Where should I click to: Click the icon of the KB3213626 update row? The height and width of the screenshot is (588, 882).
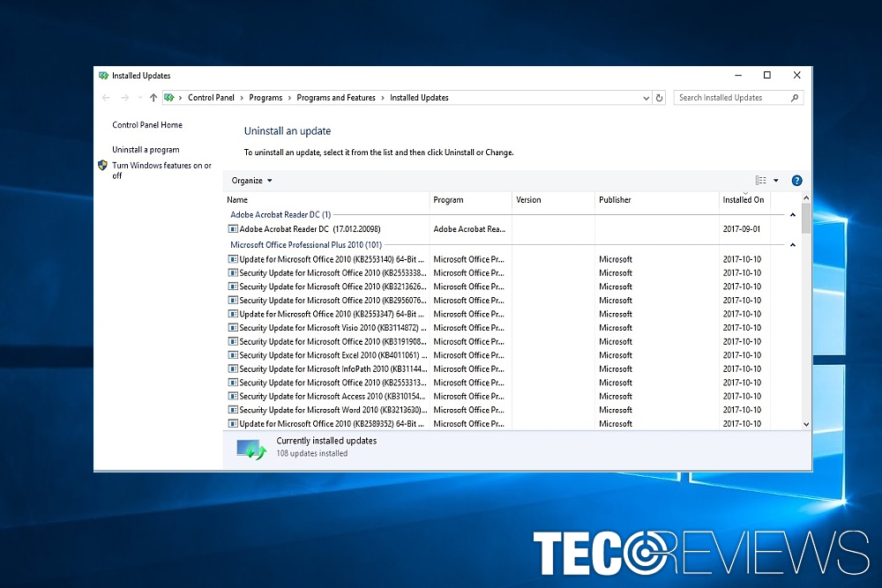pos(233,287)
